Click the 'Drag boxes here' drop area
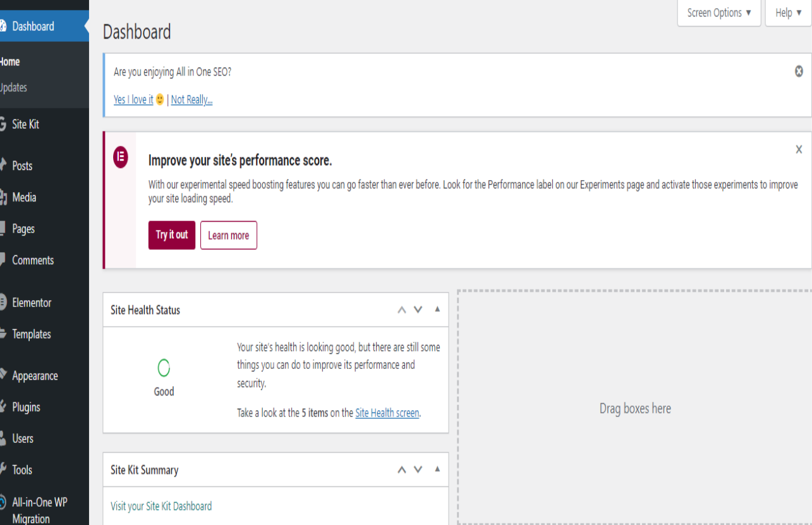This screenshot has height=525, width=812. [635, 408]
